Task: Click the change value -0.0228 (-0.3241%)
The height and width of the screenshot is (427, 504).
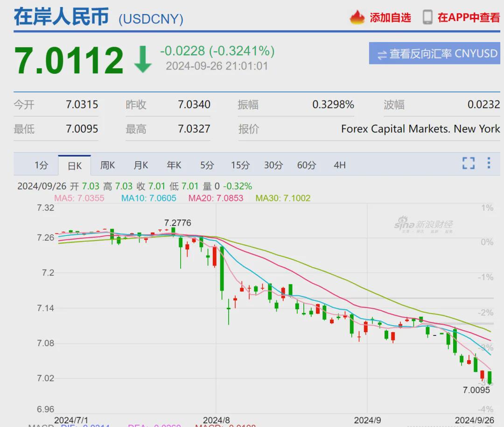Action: click(217, 51)
